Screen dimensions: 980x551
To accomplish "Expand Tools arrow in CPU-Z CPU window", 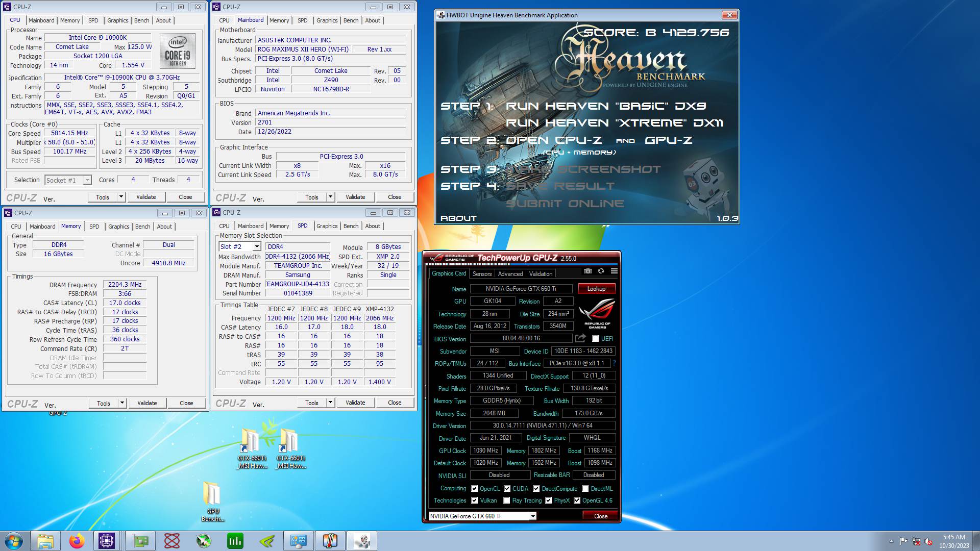I will [x=121, y=197].
